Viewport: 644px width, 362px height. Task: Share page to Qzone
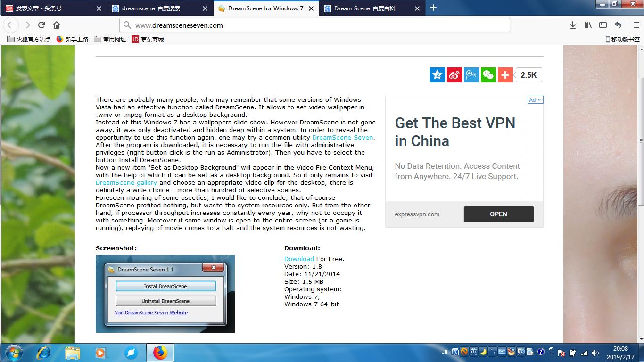click(438, 75)
